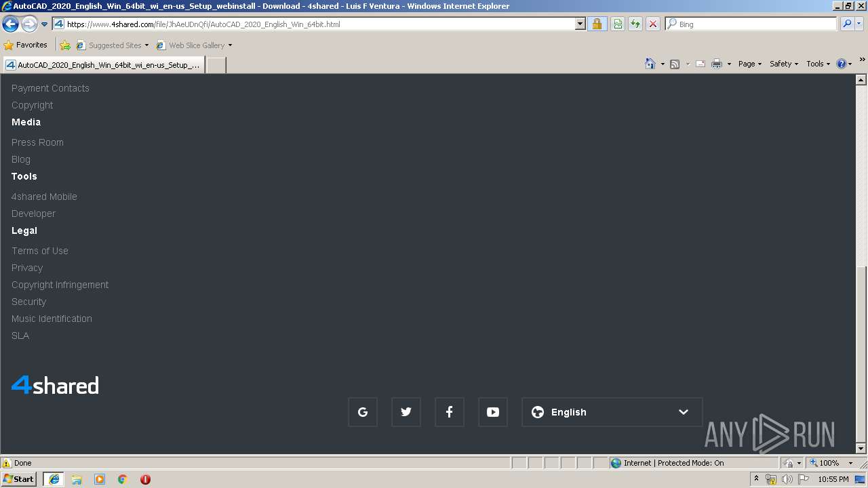Open the Press Room link
Screen dimensions: 868x488
point(37,142)
